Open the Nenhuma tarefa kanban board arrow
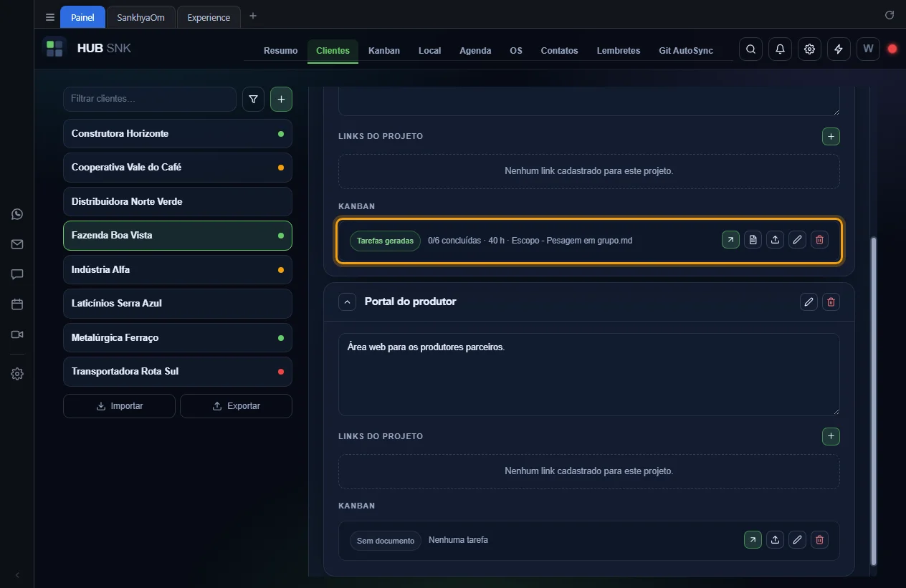906x588 pixels. 753,540
